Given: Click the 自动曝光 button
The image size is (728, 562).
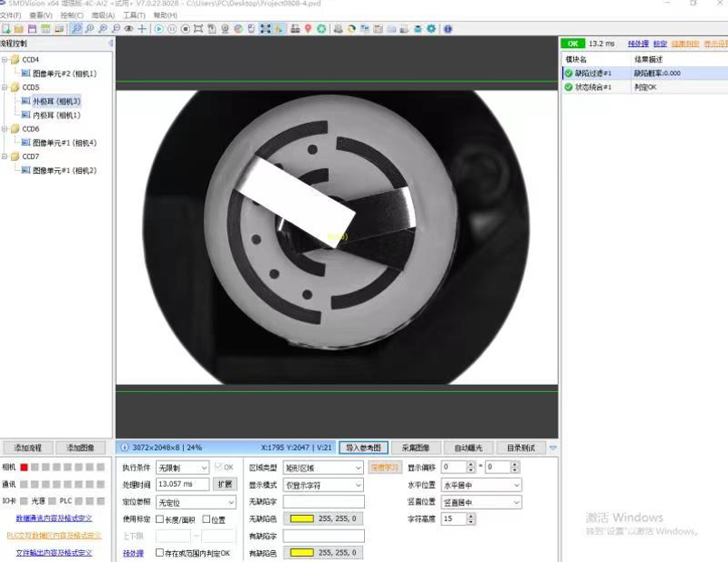Looking at the screenshot, I should click(x=468, y=448).
